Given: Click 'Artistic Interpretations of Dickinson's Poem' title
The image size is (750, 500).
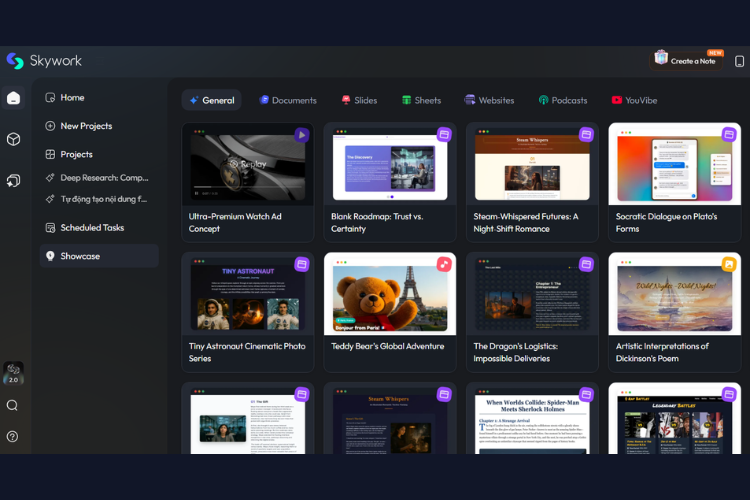Looking at the screenshot, I should click(x=662, y=352).
